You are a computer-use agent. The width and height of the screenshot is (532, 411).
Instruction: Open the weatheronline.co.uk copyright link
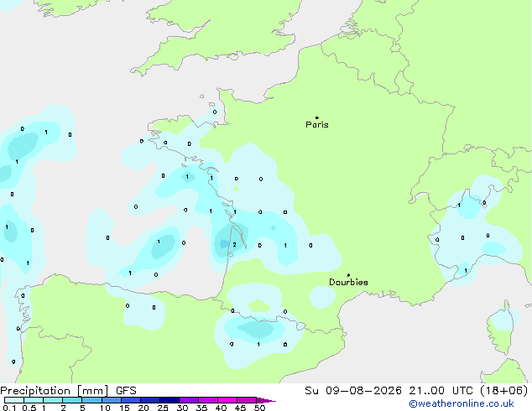point(462,403)
